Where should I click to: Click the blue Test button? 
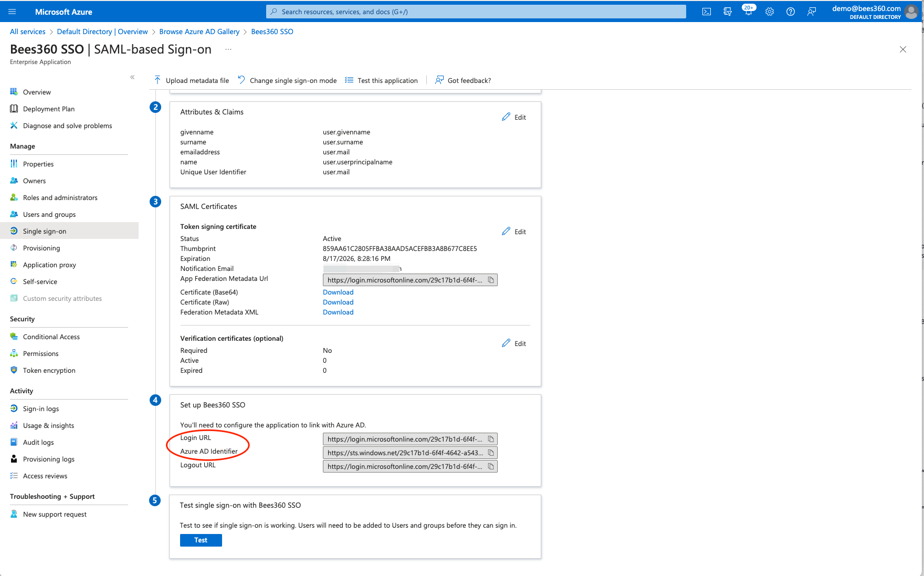(201, 540)
